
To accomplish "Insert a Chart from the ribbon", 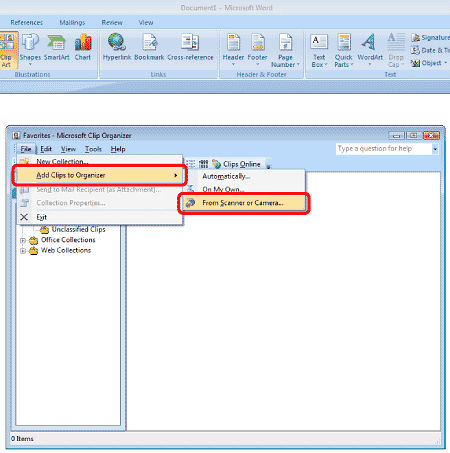I will 83,48.
